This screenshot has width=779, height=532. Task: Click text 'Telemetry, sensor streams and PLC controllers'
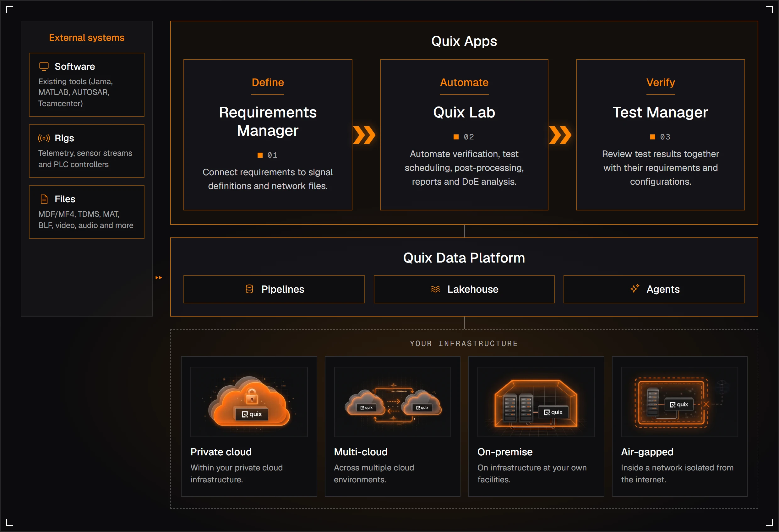85,159
